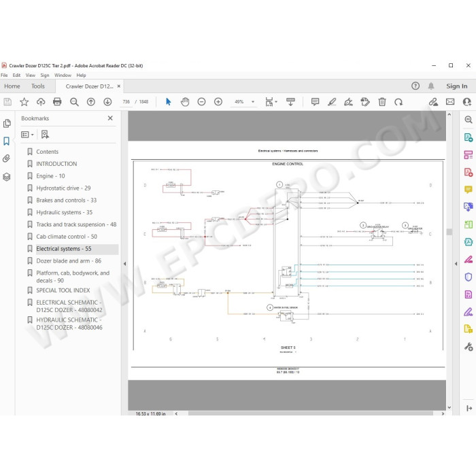Click the scrolling mode keyboard icon
The height and width of the screenshot is (476, 476).
290,102
